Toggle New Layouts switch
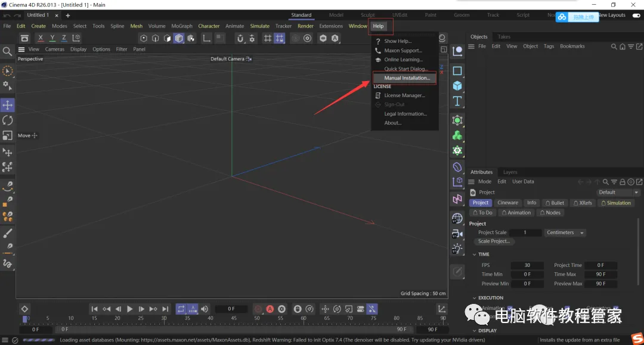Image resolution: width=644 pixels, height=345 pixels. click(x=636, y=15)
